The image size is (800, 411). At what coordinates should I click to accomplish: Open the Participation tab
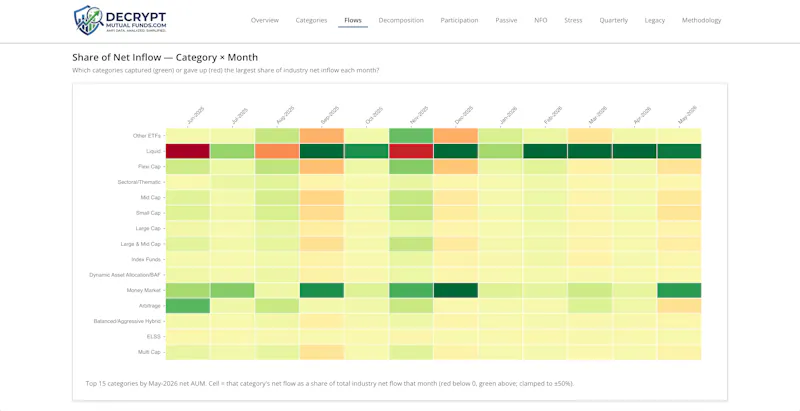pyautogui.click(x=459, y=20)
